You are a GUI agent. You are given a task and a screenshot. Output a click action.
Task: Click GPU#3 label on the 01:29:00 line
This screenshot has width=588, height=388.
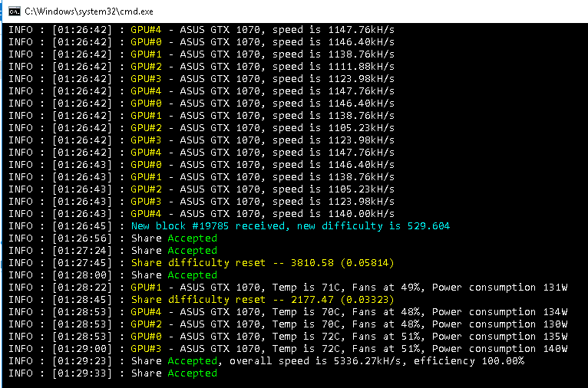tap(147, 348)
